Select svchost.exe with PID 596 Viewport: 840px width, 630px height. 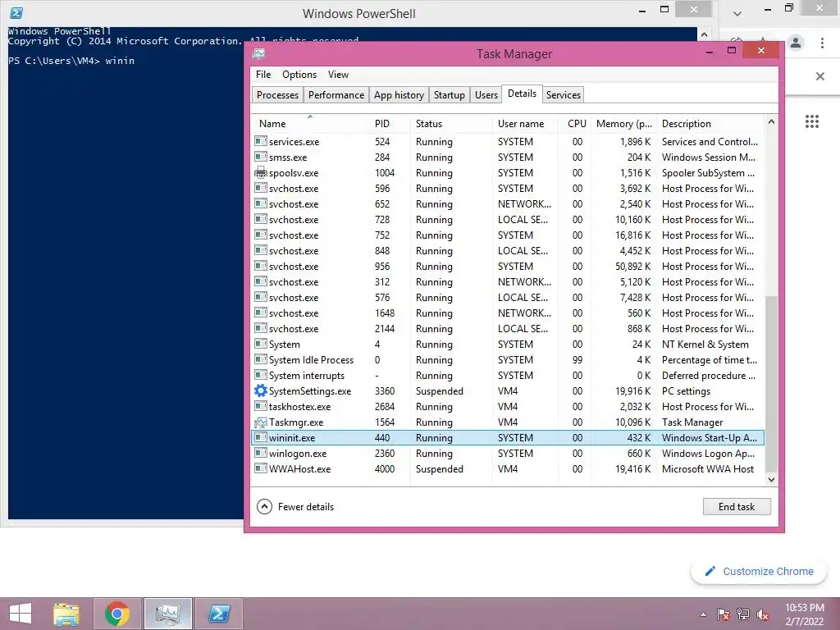point(508,189)
